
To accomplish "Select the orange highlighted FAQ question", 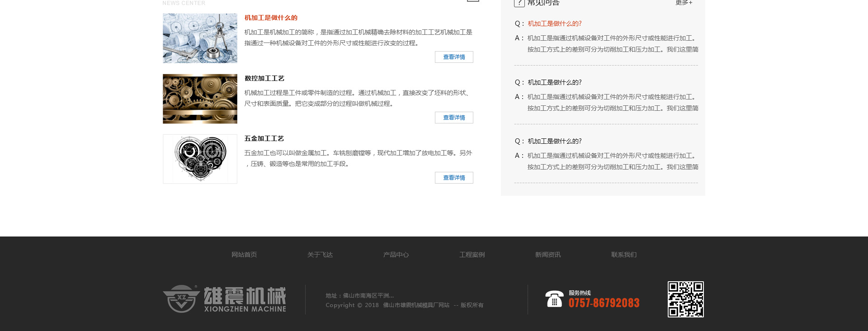I will point(554,24).
